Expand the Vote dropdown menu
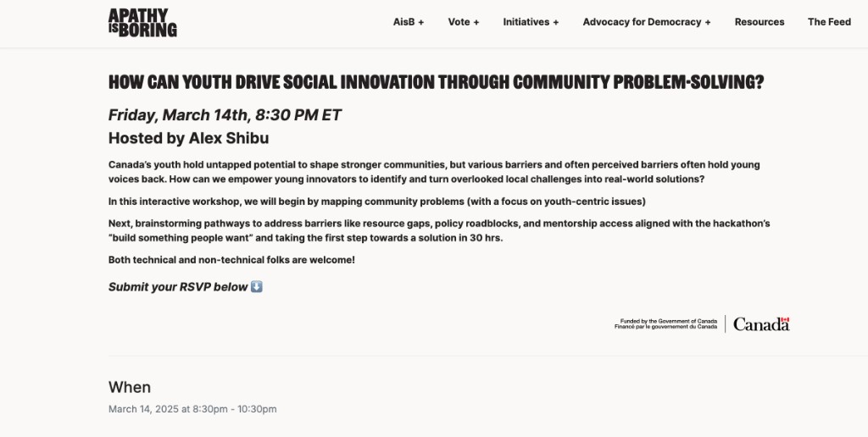Screen dimensions: 868x437 [x=464, y=22]
